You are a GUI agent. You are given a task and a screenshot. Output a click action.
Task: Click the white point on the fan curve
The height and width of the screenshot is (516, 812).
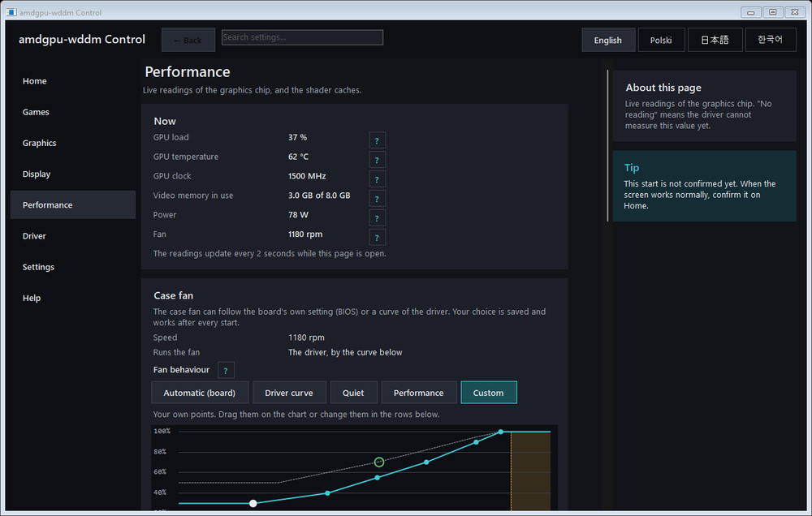tap(253, 503)
